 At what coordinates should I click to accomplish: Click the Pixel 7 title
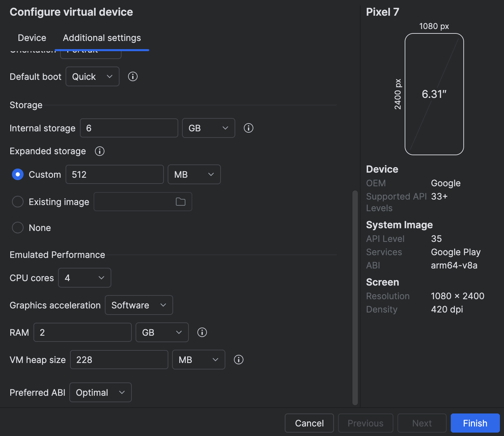click(382, 12)
